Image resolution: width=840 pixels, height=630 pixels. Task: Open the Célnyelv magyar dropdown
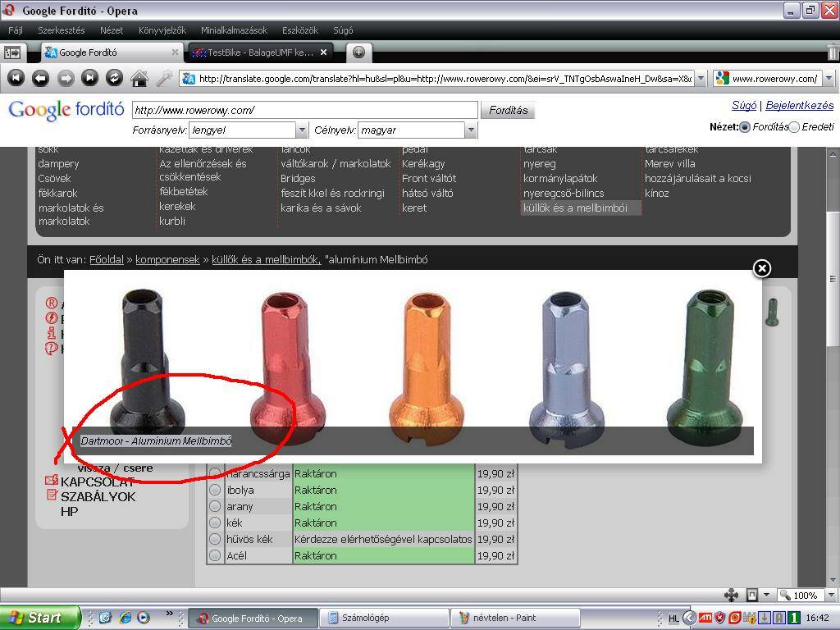tap(418, 130)
